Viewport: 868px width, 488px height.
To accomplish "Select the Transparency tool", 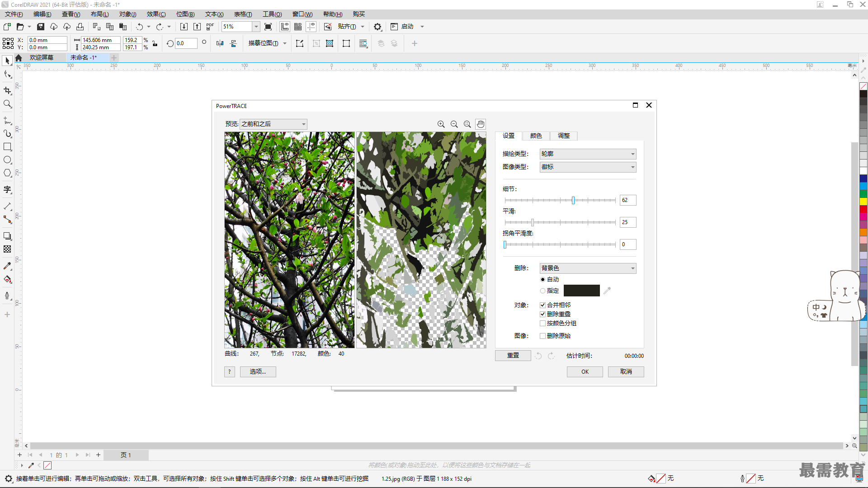I will pyautogui.click(x=7, y=249).
